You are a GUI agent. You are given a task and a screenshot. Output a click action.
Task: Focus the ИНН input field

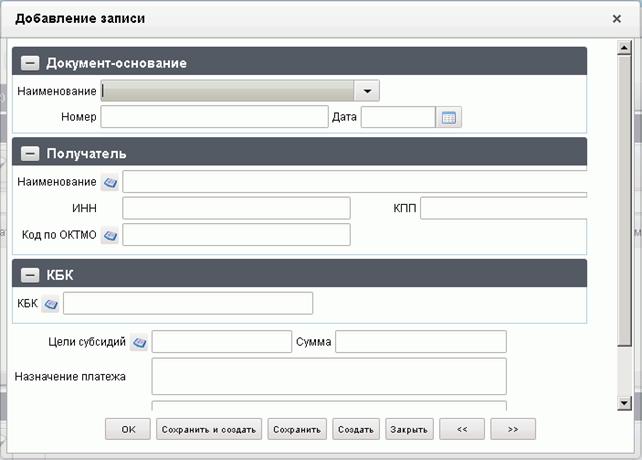point(236,208)
